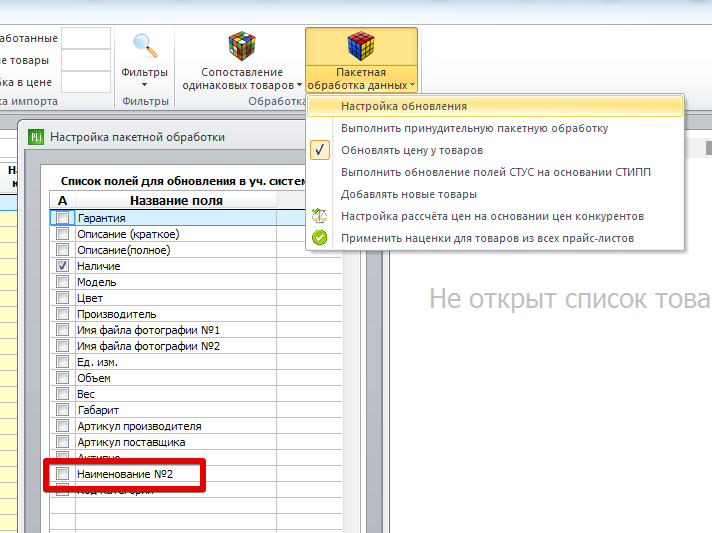This screenshot has height=533, width=712.
Task: Click the input box beside 'е товары'
Action: click(86, 60)
